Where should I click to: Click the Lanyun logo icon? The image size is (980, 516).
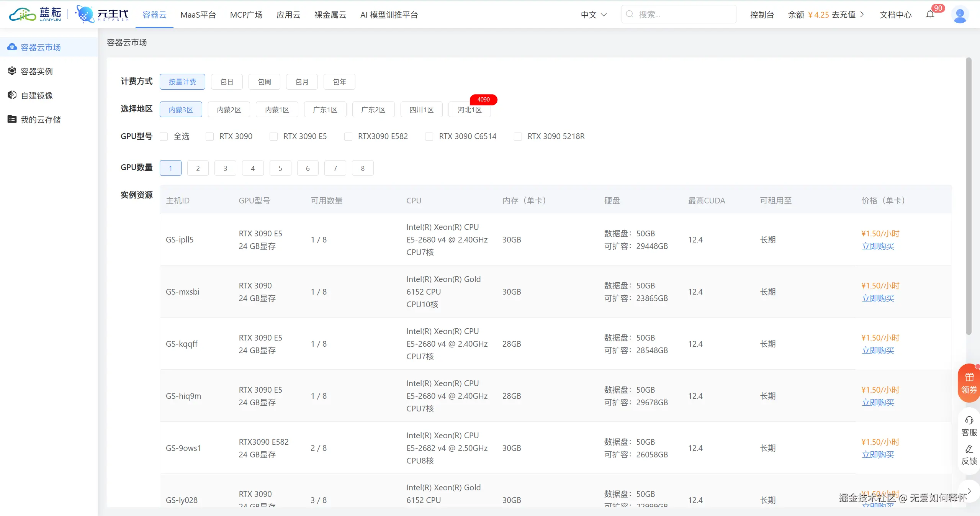23,15
